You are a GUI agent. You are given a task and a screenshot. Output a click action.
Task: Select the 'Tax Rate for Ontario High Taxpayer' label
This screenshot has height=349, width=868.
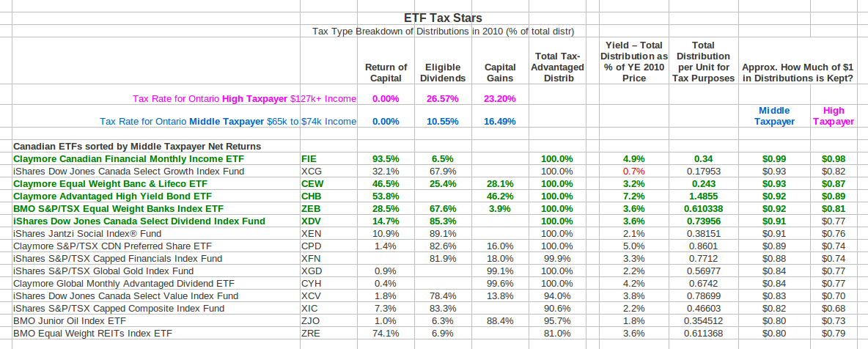(x=244, y=99)
